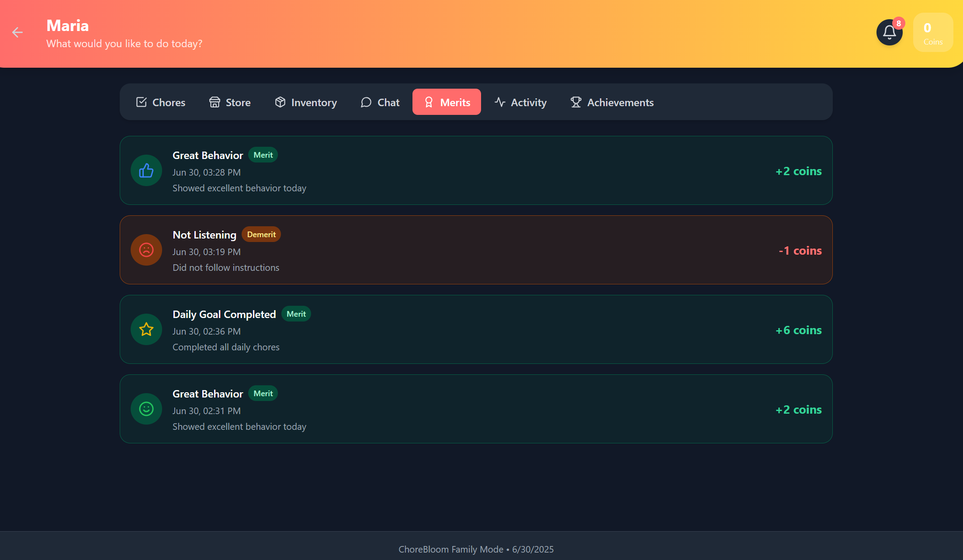Open the Inventory tab
This screenshot has width=963, height=560.
coord(306,102)
